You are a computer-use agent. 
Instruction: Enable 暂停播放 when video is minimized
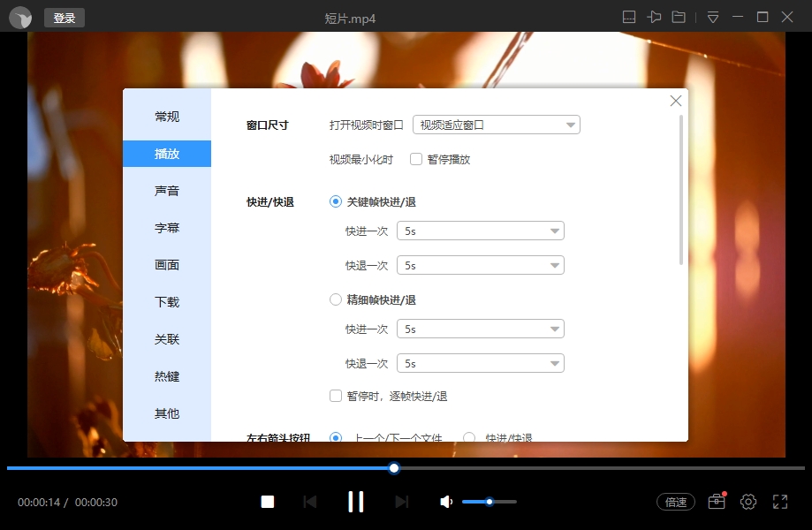[416, 159]
